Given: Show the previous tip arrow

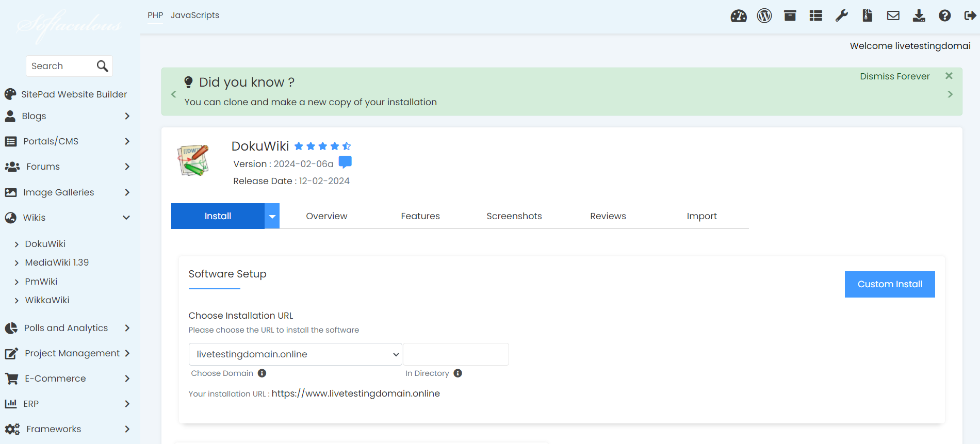Looking at the screenshot, I should click(x=174, y=94).
